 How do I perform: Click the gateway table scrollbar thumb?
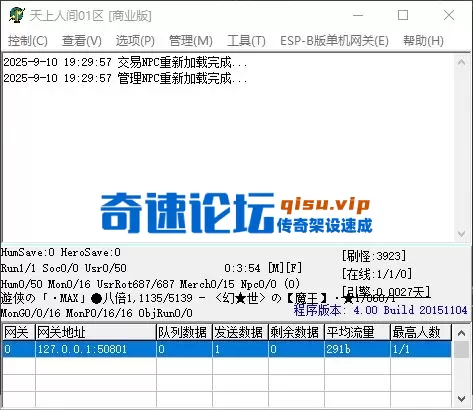(x=461, y=350)
